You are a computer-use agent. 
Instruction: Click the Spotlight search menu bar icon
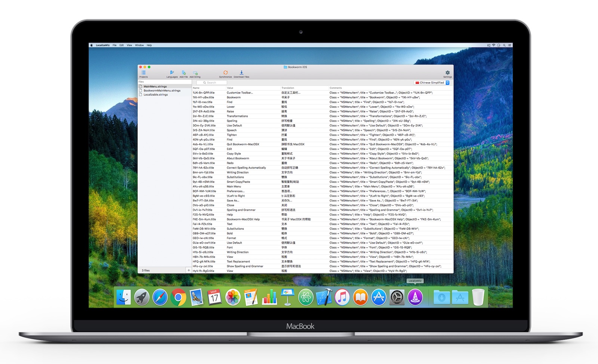[x=504, y=45]
